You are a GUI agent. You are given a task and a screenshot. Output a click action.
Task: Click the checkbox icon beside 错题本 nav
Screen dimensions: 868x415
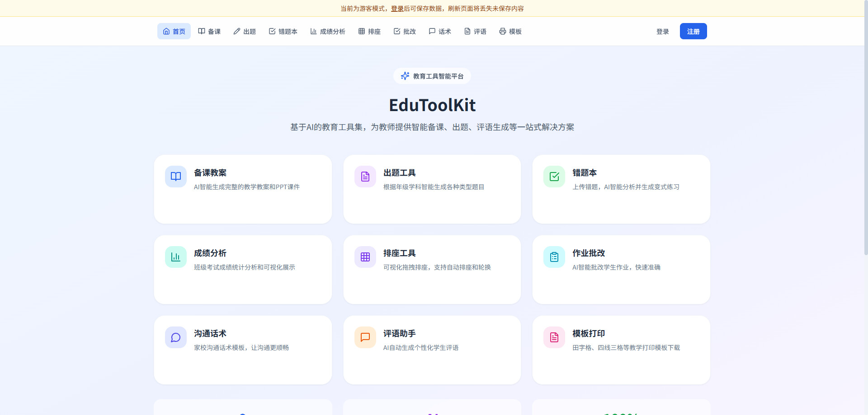[x=272, y=31]
